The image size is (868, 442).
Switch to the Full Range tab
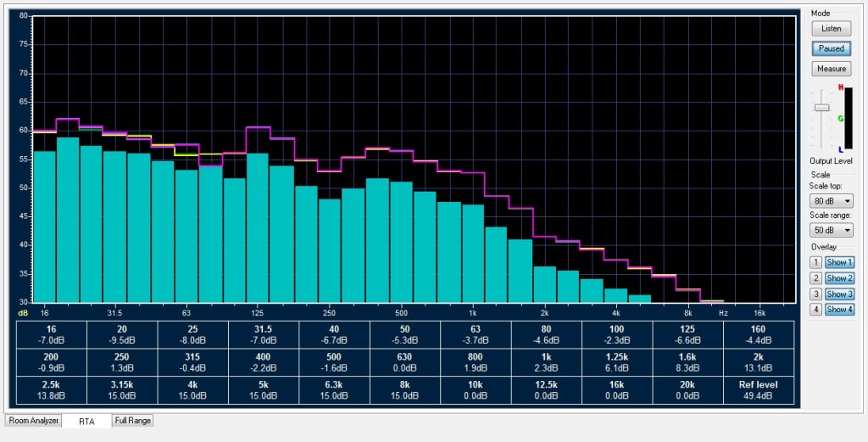(x=132, y=421)
